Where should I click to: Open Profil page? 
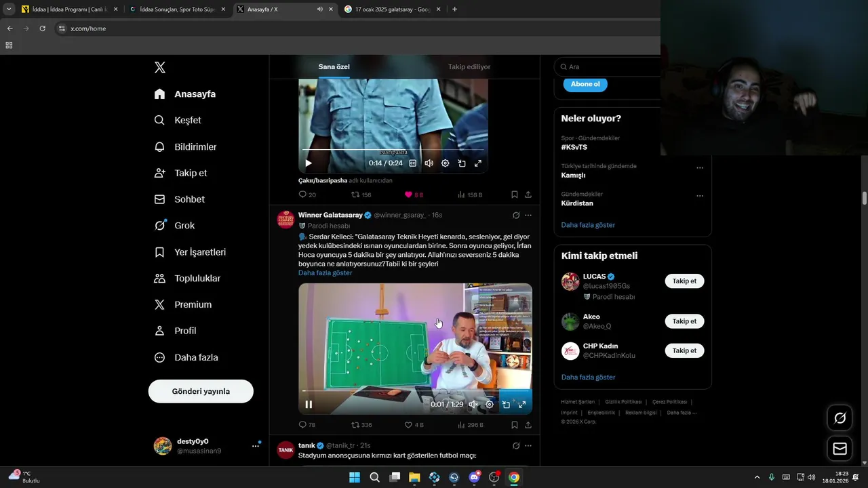176,331
